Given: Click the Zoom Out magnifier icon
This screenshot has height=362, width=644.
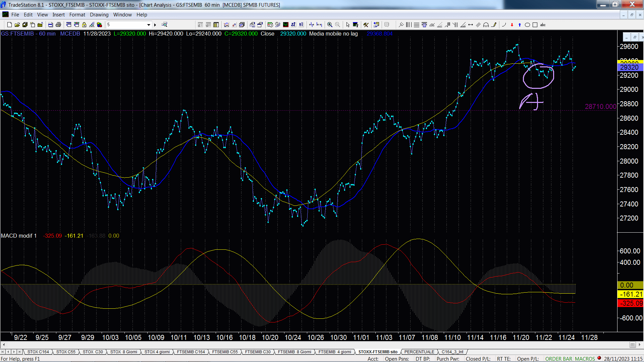Looking at the screenshot, I should pos(337,25).
